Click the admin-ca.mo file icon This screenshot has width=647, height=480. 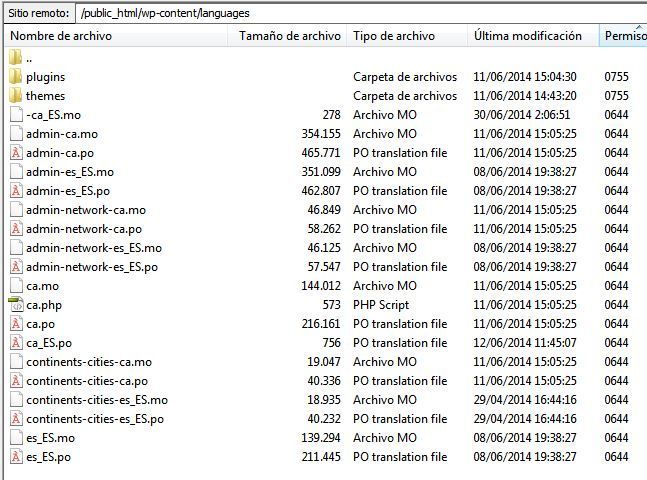[x=16, y=134]
